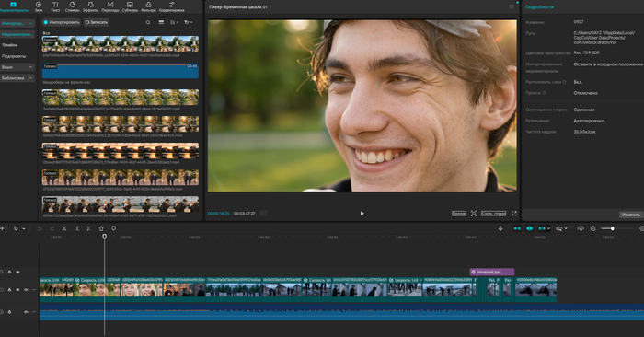The width and height of the screenshot is (644, 337).
Task: Expand the Библиотека sidebar section
Action: [x=17, y=78]
